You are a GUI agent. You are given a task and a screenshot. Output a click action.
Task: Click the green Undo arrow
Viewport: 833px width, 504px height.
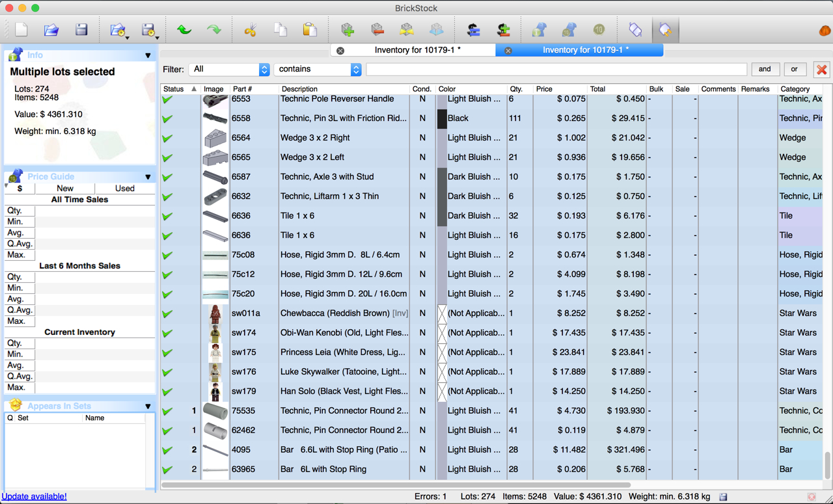pyautogui.click(x=184, y=30)
